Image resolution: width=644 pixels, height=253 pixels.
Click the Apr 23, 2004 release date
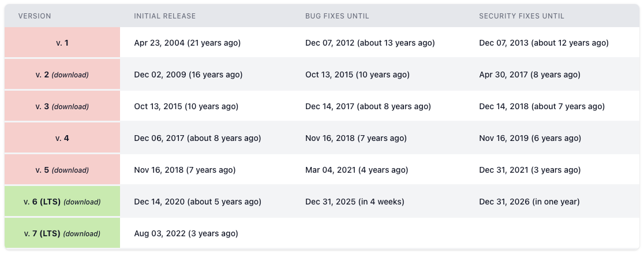click(187, 43)
